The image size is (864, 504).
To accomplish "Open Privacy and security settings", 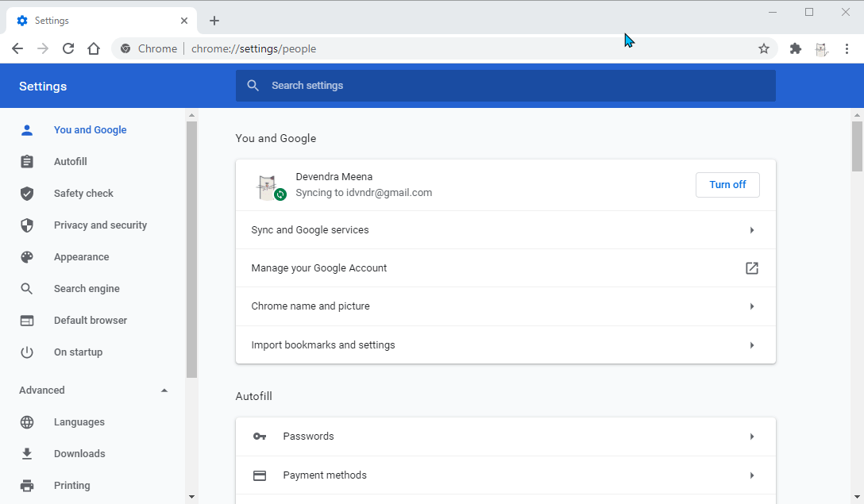I will (x=100, y=225).
